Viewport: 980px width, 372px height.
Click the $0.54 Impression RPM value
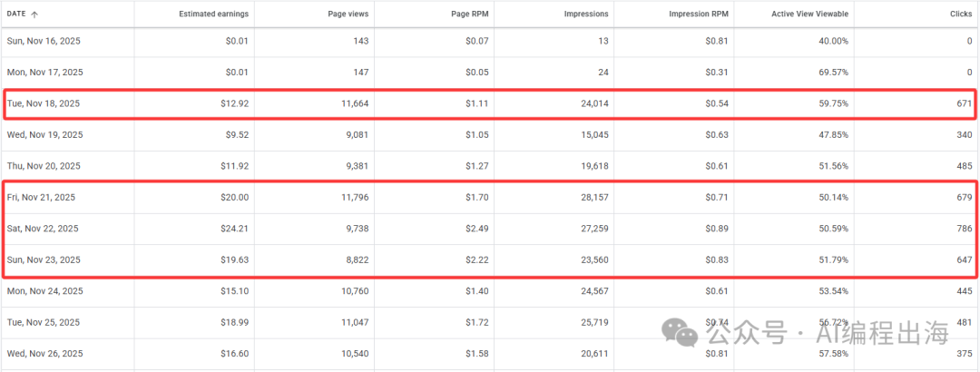click(717, 103)
